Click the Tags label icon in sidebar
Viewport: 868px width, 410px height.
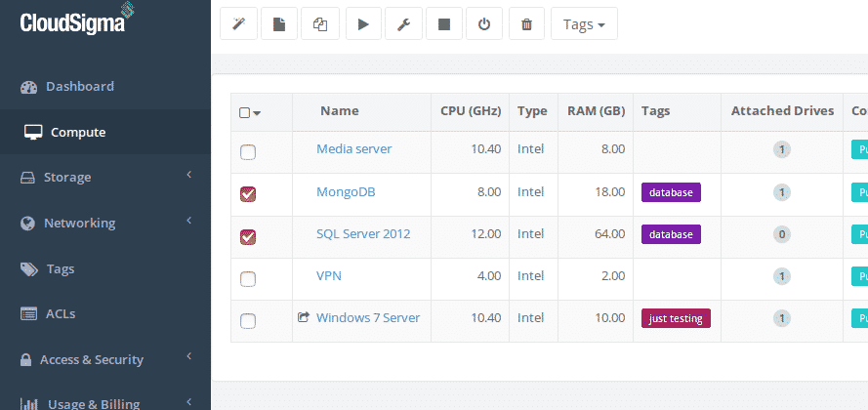pyautogui.click(x=29, y=269)
